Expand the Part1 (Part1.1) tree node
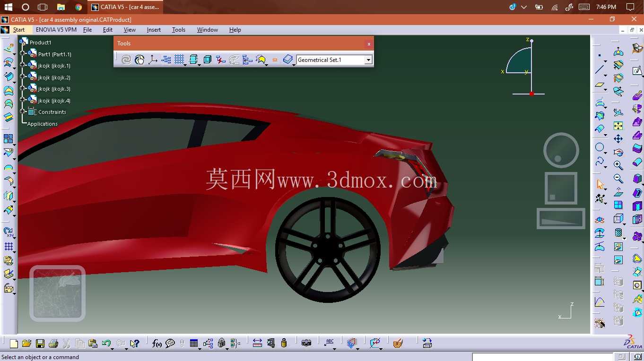The height and width of the screenshot is (361, 644). [x=22, y=54]
